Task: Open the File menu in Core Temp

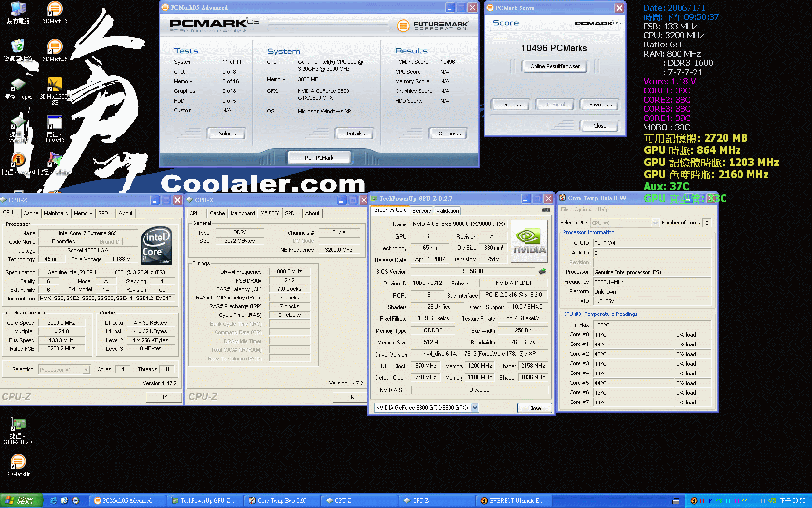Action: pyautogui.click(x=565, y=209)
